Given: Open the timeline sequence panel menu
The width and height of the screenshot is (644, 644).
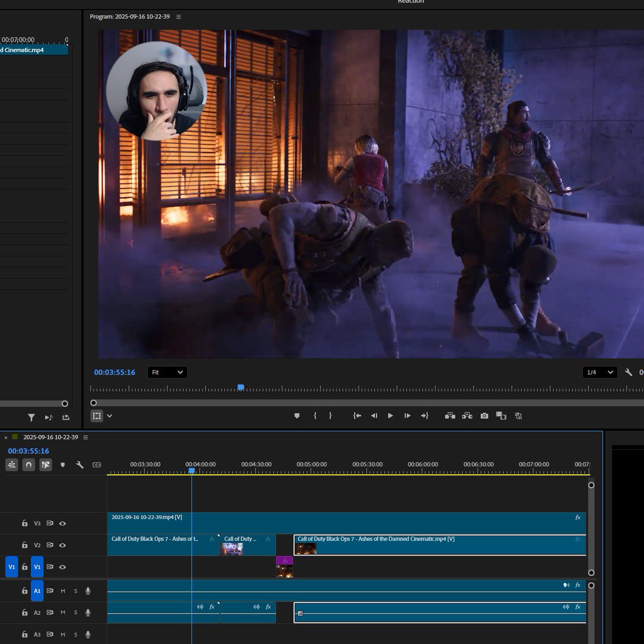Looking at the screenshot, I should coord(85,437).
